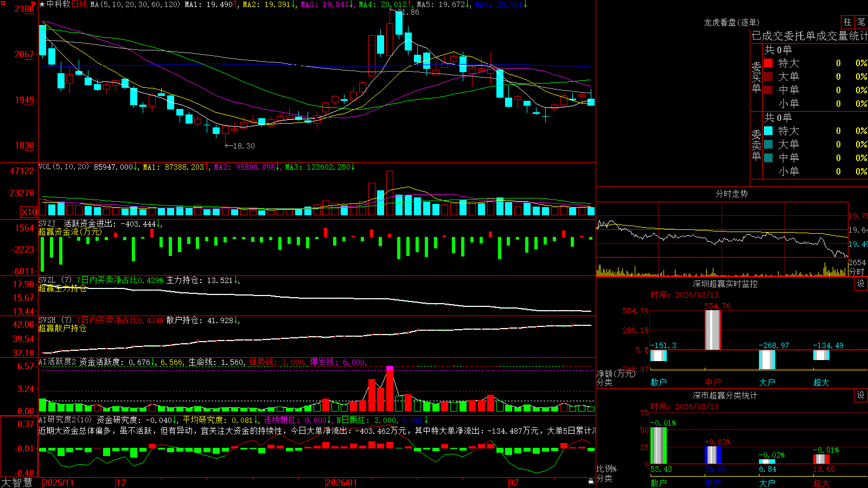Viewport: 868px width, 488px height.
Task: Click the 2026/01 date marker on time axis
Action: [341, 483]
